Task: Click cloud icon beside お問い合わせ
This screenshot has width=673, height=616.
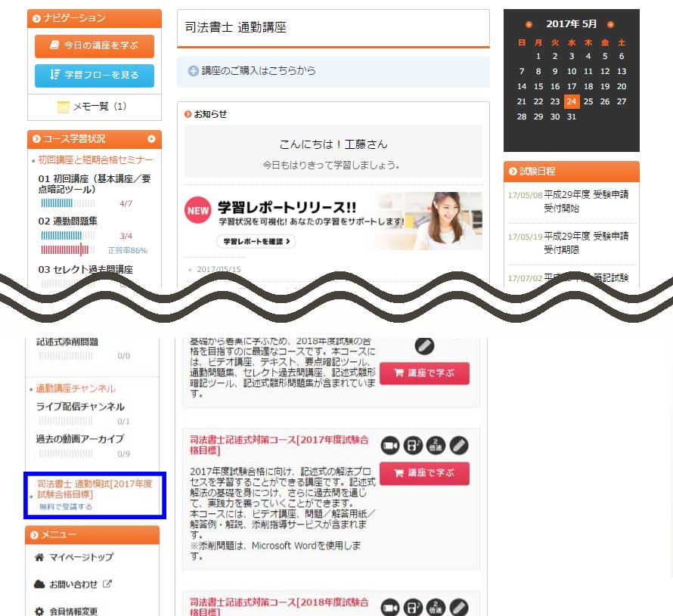Action: click(39, 584)
